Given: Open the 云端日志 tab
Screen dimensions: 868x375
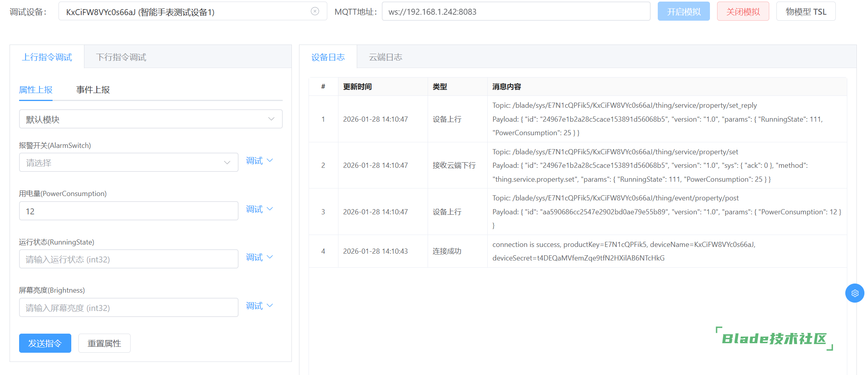Looking at the screenshot, I should (385, 57).
